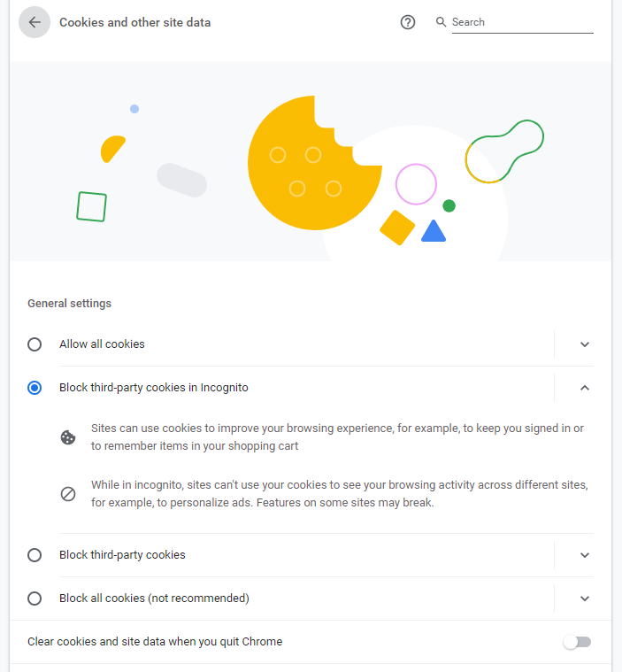Image resolution: width=622 pixels, height=672 pixels.
Task: Open the help question mark icon
Action: [408, 22]
